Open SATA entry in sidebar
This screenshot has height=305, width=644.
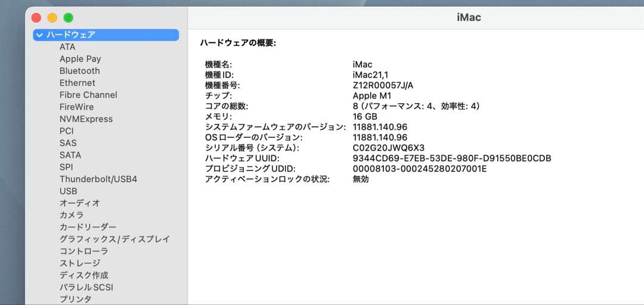[70, 155]
